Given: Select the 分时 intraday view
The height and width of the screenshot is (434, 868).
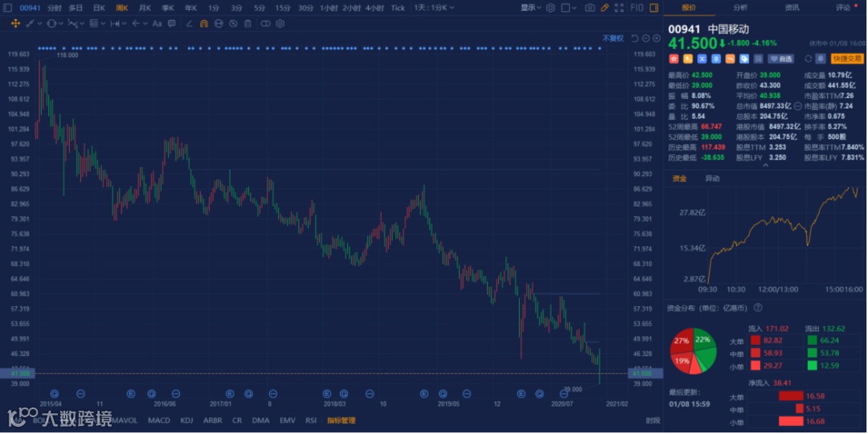Looking at the screenshot, I should (55, 8).
